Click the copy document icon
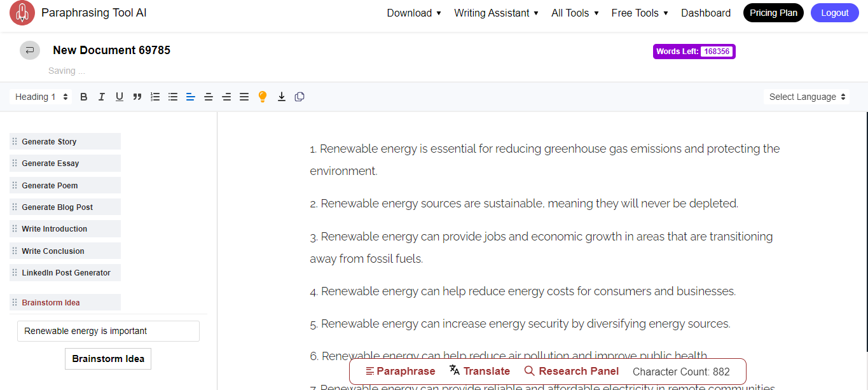 click(300, 97)
